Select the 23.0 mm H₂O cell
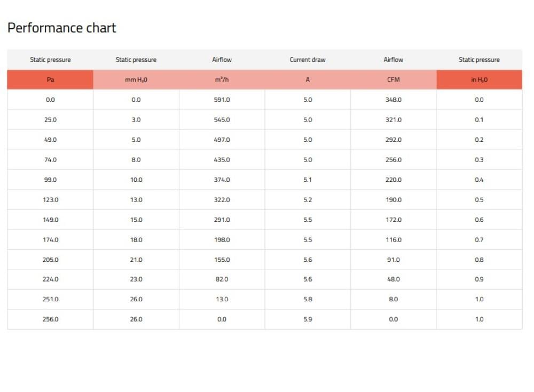This screenshot has width=534, height=392. click(x=136, y=279)
